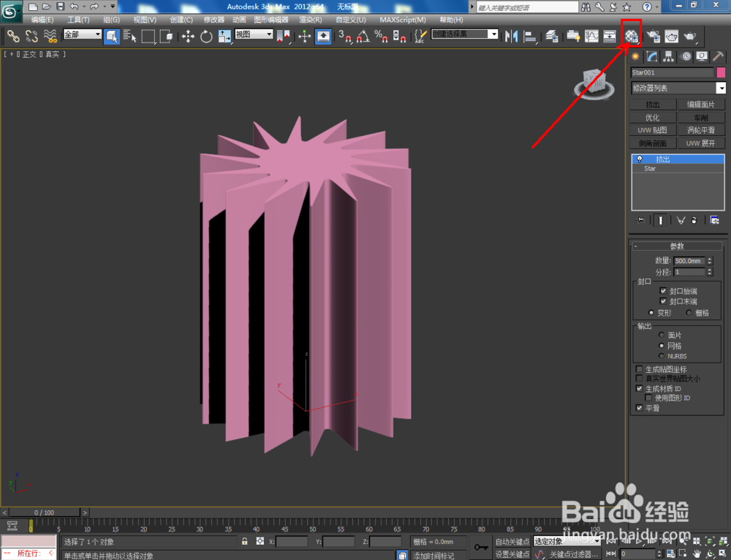The width and height of the screenshot is (731, 560).
Task: Click the Pin Stack icon
Action: (640, 220)
